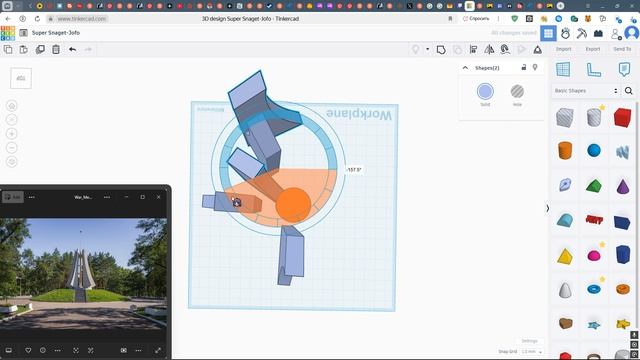Click the Copy icon in the toolbar
This screenshot has height=360, width=640.
8,49
